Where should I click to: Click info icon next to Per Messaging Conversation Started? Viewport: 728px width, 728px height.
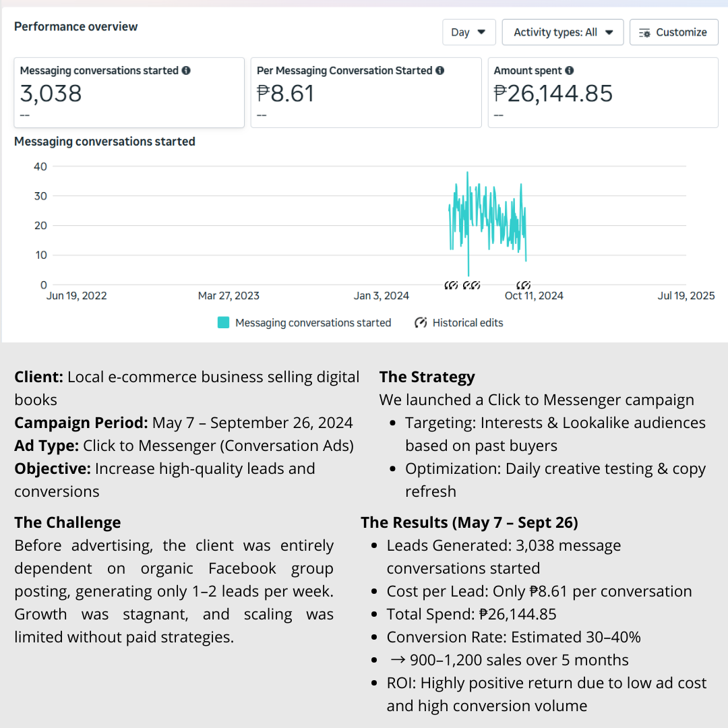439,71
